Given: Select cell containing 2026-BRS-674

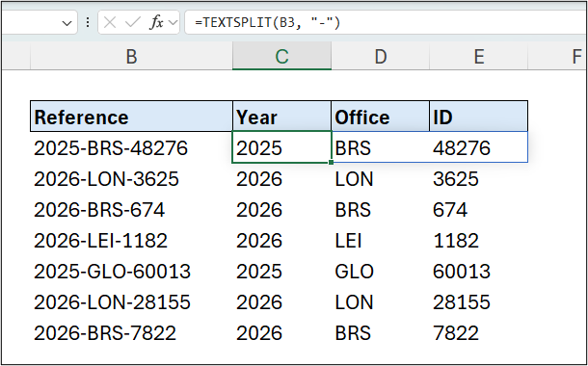Looking at the screenshot, I should pyautogui.click(x=131, y=209).
